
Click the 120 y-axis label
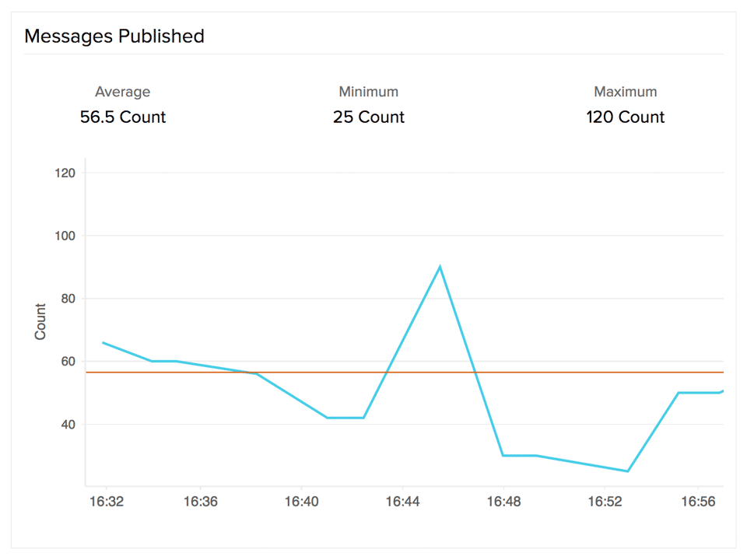click(x=65, y=173)
